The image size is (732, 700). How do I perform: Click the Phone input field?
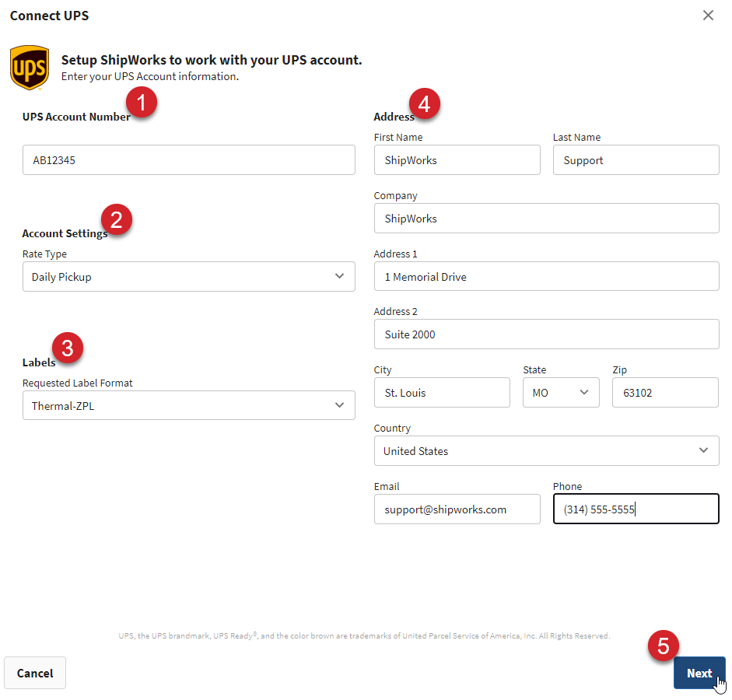636,509
